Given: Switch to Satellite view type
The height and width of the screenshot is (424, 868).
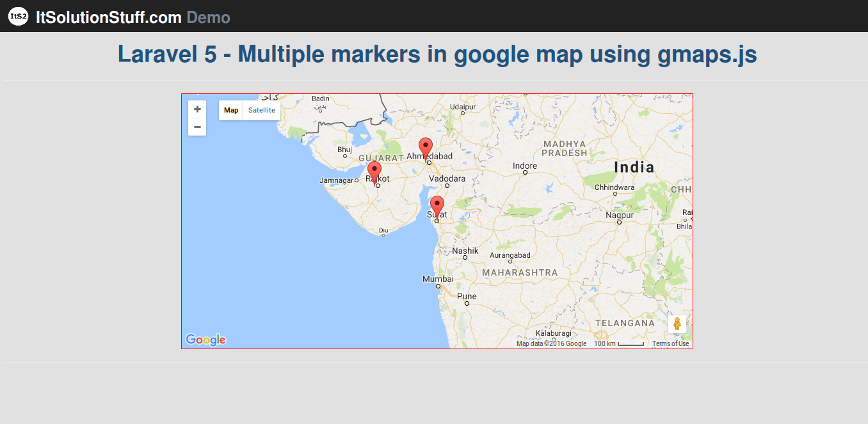Looking at the screenshot, I should click(262, 110).
